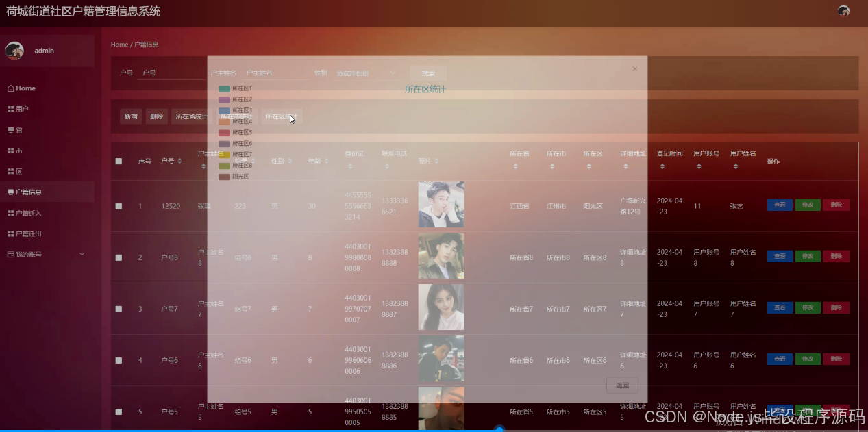Toggle the select-all checkbox in table header
This screenshot has height=432, width=868.
(x=119, y=162)
